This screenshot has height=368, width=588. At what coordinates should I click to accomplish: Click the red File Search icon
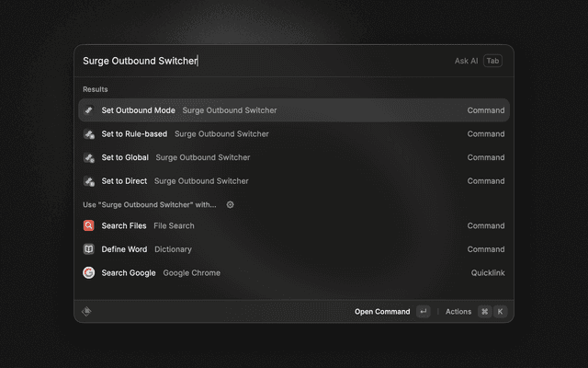[x=89, y=225]
